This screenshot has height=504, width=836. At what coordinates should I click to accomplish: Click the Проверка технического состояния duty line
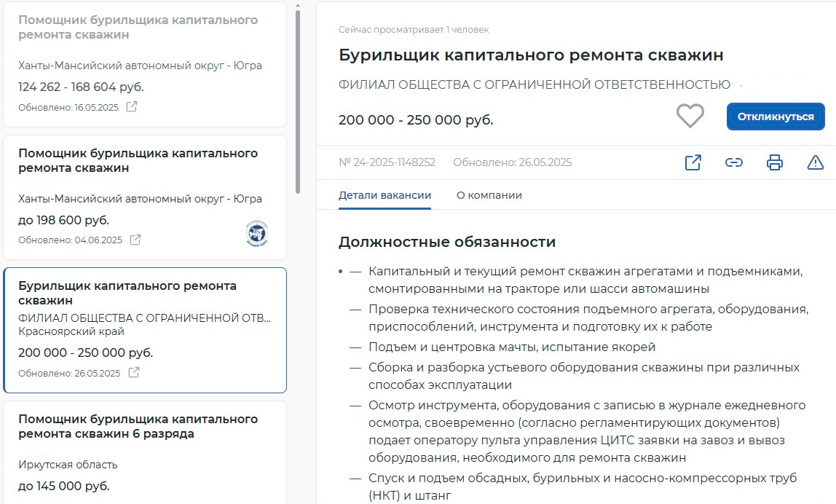click(x=588, y=318)
